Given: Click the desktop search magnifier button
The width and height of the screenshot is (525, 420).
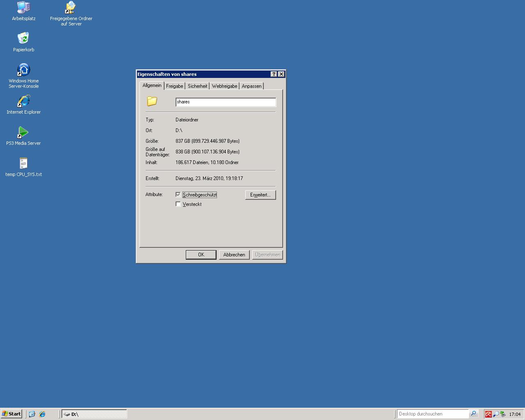Looking at the screenshot, I should (x=473, y=414).
